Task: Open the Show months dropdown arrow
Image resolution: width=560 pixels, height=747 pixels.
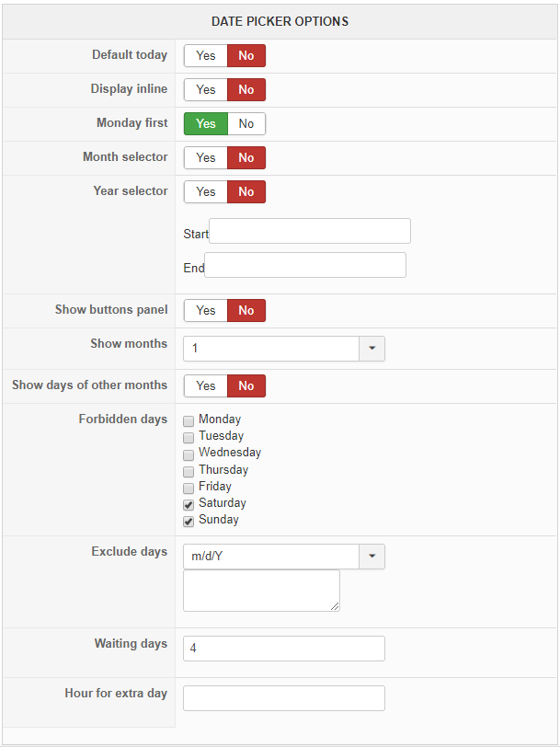Action: 371,349
